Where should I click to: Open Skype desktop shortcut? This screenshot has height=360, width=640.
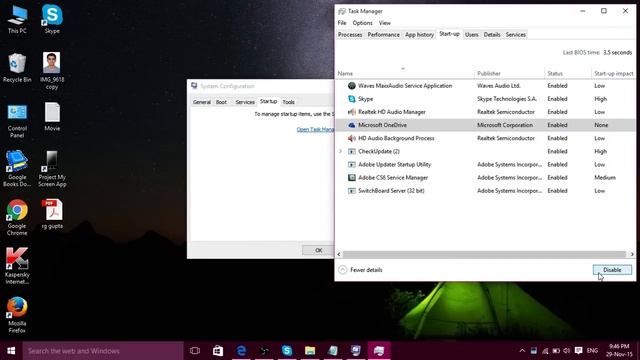point(52,19)
